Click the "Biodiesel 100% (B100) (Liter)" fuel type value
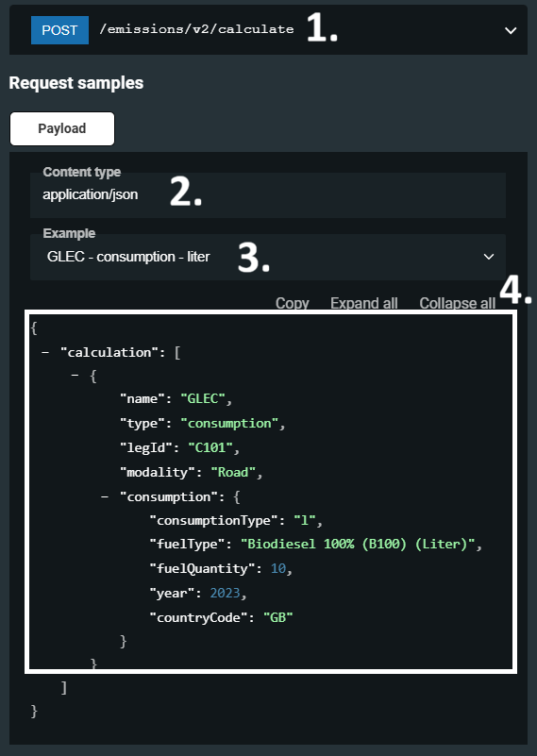 click(357, 544)
